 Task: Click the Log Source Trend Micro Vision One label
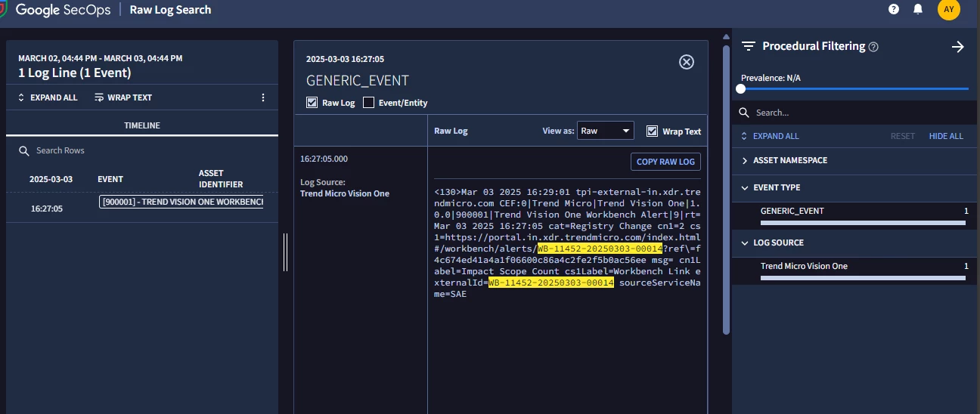tap(345, 188)
